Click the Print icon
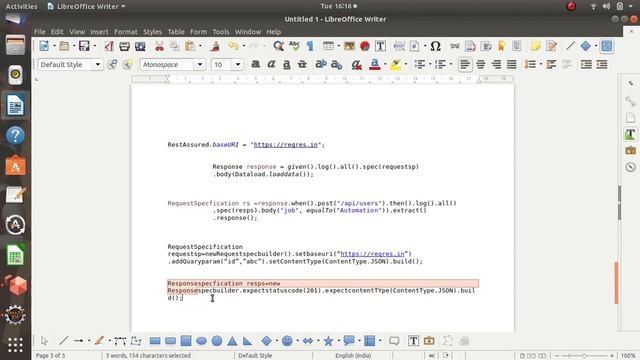This screenshot has width=640, height=360. click(124, 46)
